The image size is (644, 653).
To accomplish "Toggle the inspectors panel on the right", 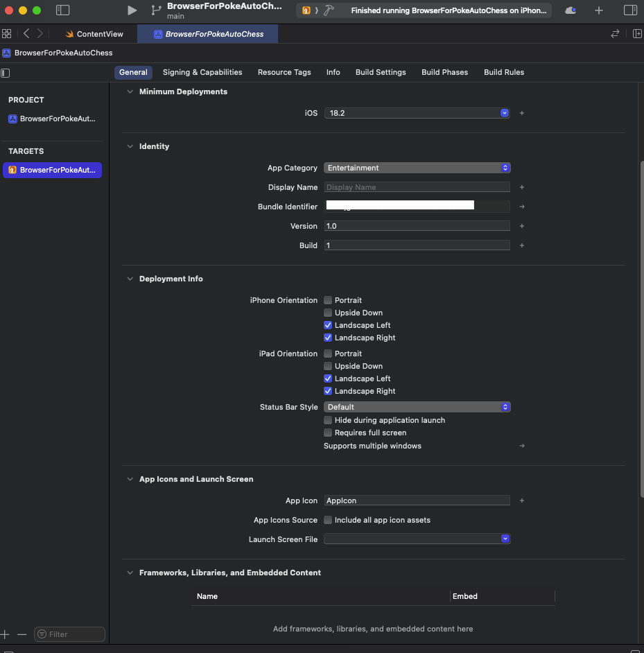I will (630, 10).
